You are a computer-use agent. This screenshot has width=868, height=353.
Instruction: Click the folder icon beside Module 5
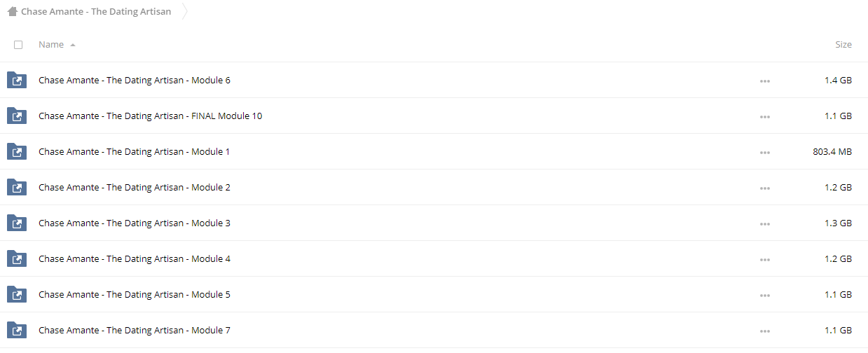coord(17,294)
